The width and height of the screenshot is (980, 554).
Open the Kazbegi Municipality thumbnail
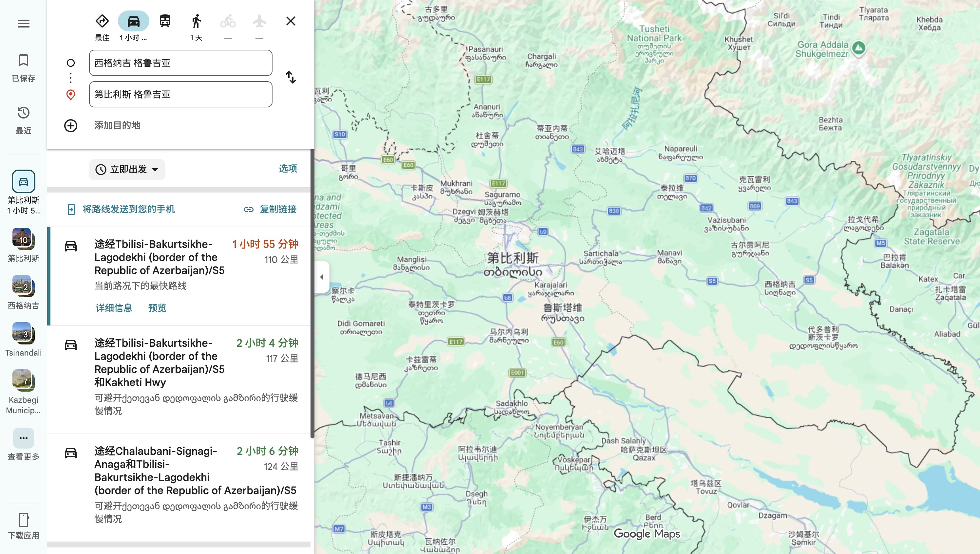click(x=24, y=380)
